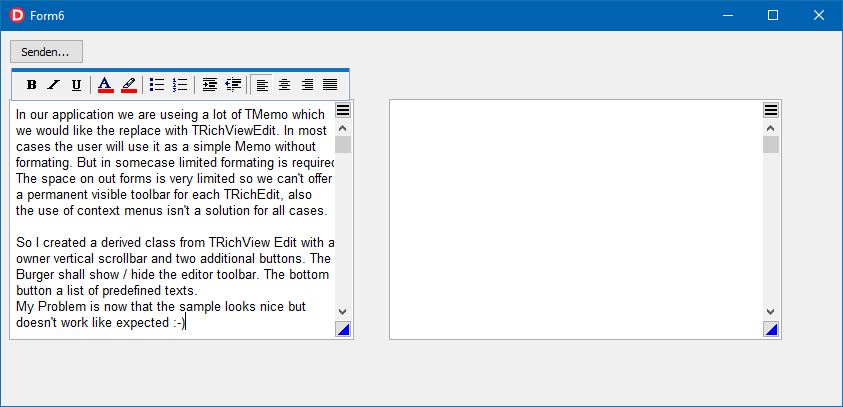The image size is (843, 407).
Task: Justify the paragraph text
Action: [330, 85]
